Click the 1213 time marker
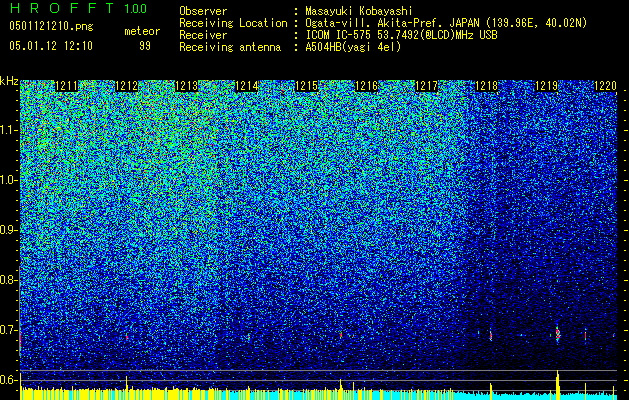This screenshot has width=629, height=400. 187,86
